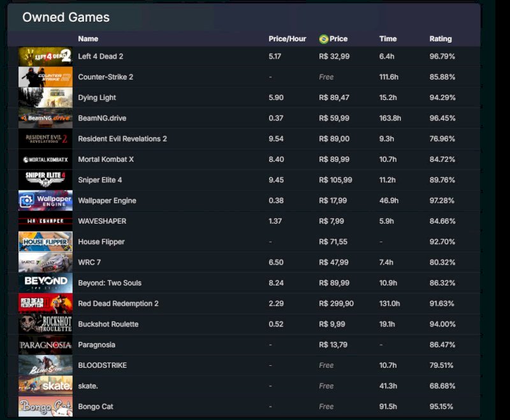Click the Bongo Cat cover thumbnail

click(x=45, y=407)
